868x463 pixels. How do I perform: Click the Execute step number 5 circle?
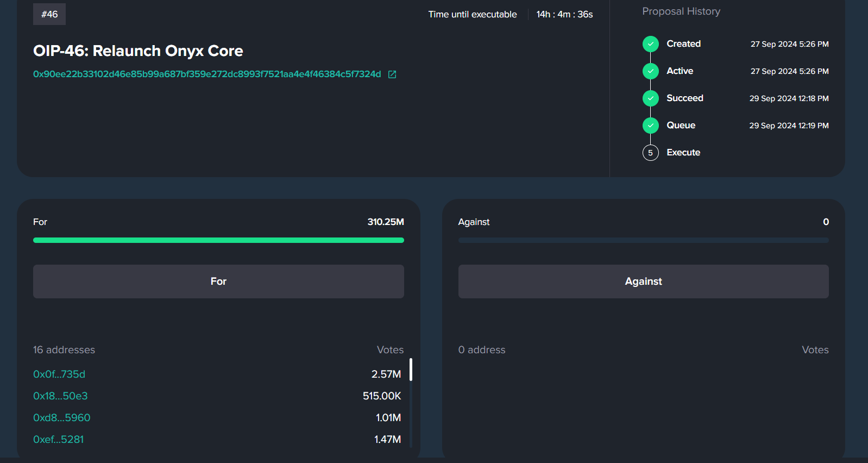pos(650,153)
